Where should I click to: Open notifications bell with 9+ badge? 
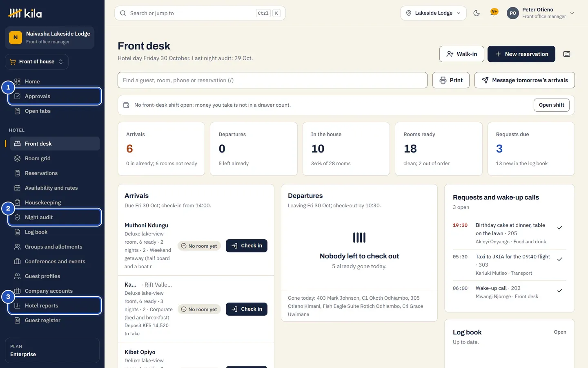click(494, 13)
